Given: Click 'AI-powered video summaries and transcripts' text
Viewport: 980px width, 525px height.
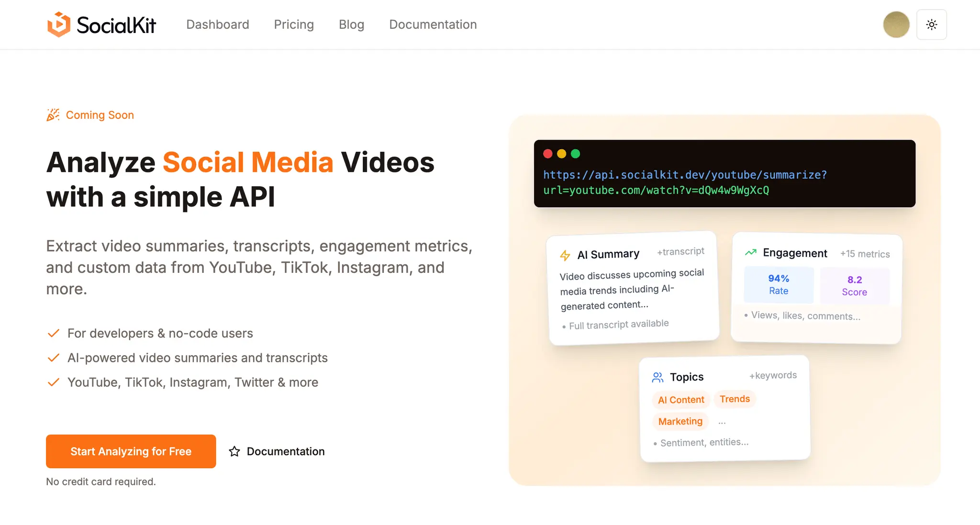Looking at the screenshot, I should [x=198, y=357].
